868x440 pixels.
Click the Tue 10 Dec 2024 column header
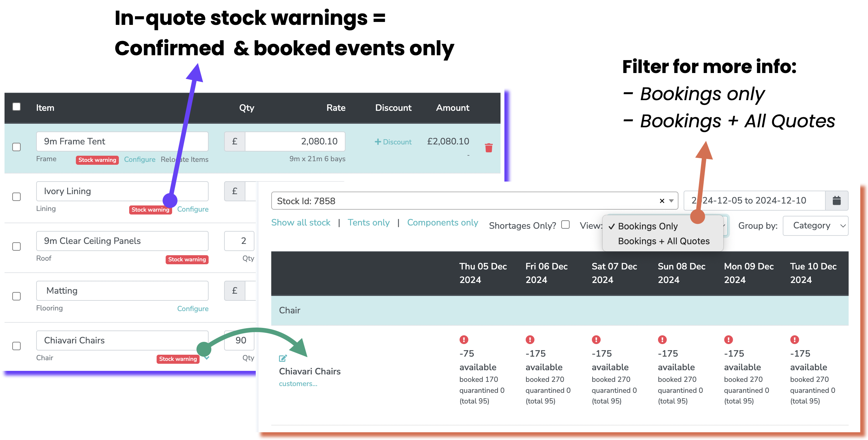813,273
